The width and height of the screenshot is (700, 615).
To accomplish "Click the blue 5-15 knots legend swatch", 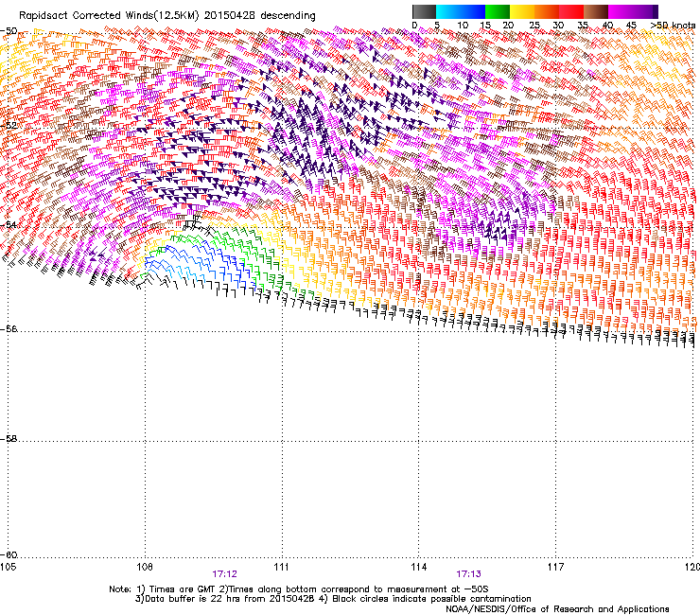I will click(x=461, y=11).
